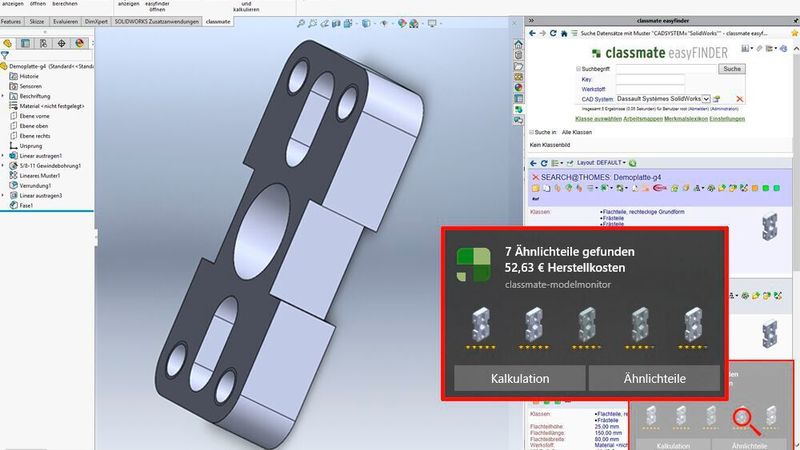
Task: Select the classmate ribbon tab
Action: pyautogui.click(x=218, y=21)
